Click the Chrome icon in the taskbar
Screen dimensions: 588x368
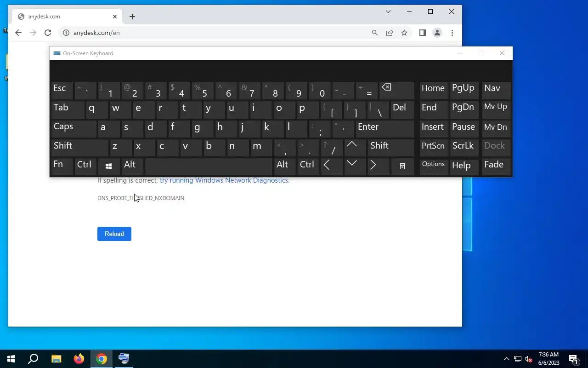pos(102,359)
